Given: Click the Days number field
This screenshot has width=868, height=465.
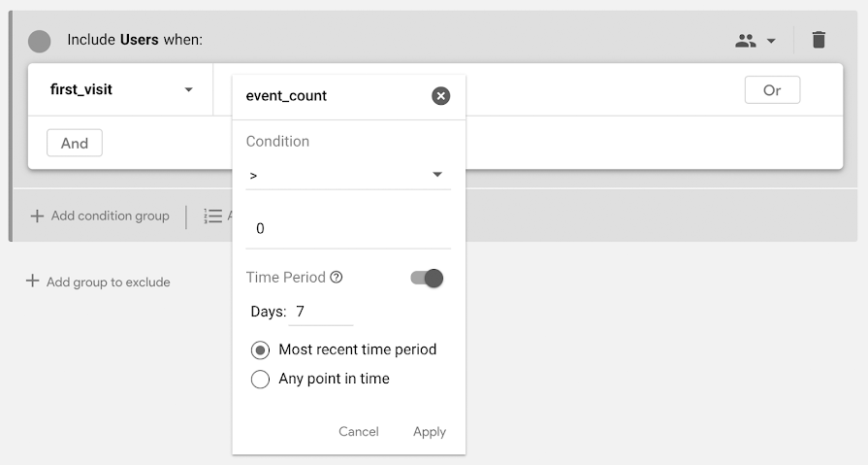Looking at the screenshot, I should [x=321, y=312].
